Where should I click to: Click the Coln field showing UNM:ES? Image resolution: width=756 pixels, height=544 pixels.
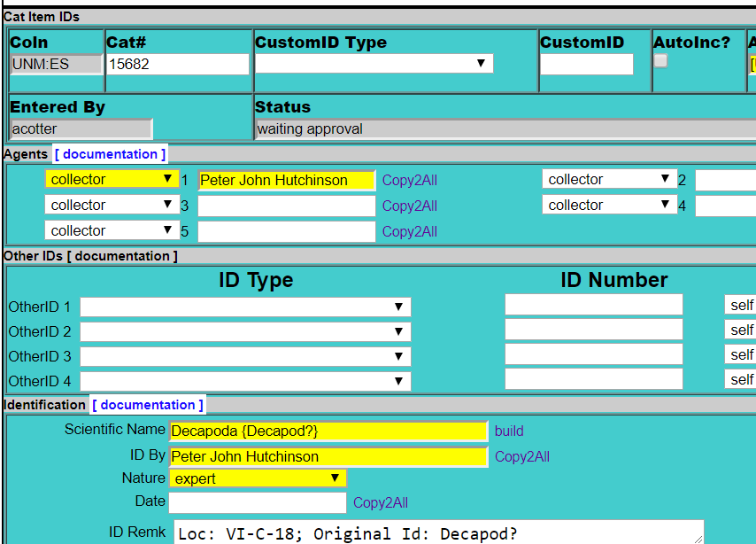pos(57,64)
